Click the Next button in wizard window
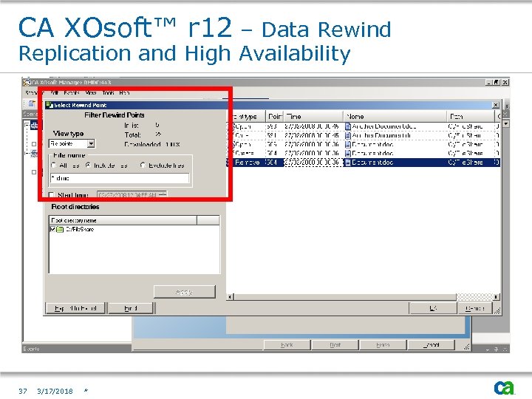The image size is (532, 399). pyautogui.click(x=335, y=345)
